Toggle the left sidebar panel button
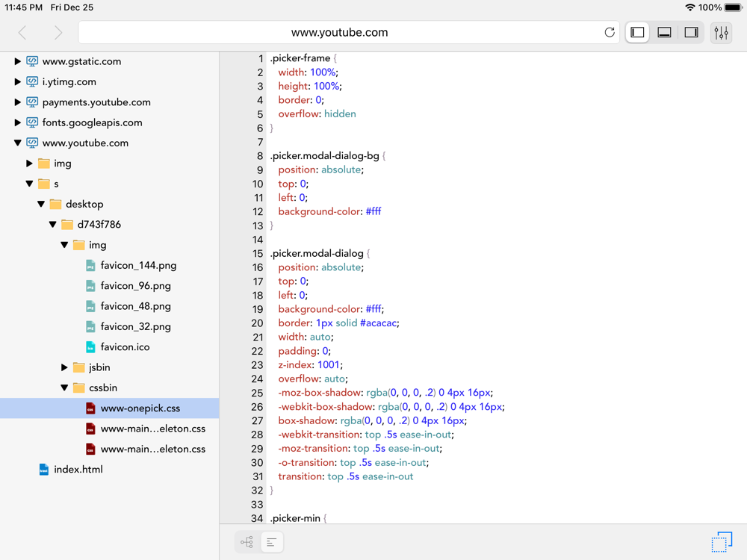Image resolution: width=747 pixels, height=560 pixels. tap(637, 32)
